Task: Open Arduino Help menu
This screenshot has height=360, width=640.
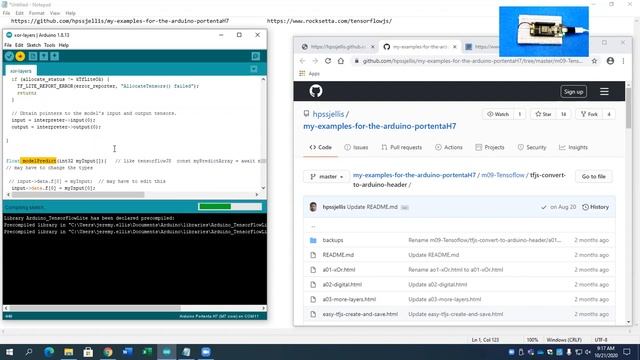Action: 64,45
